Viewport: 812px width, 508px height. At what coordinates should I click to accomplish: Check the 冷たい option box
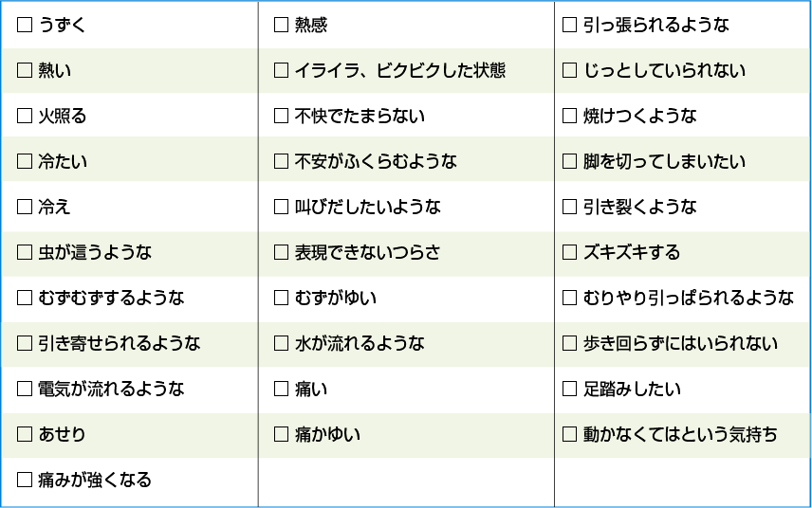(25, 162)
